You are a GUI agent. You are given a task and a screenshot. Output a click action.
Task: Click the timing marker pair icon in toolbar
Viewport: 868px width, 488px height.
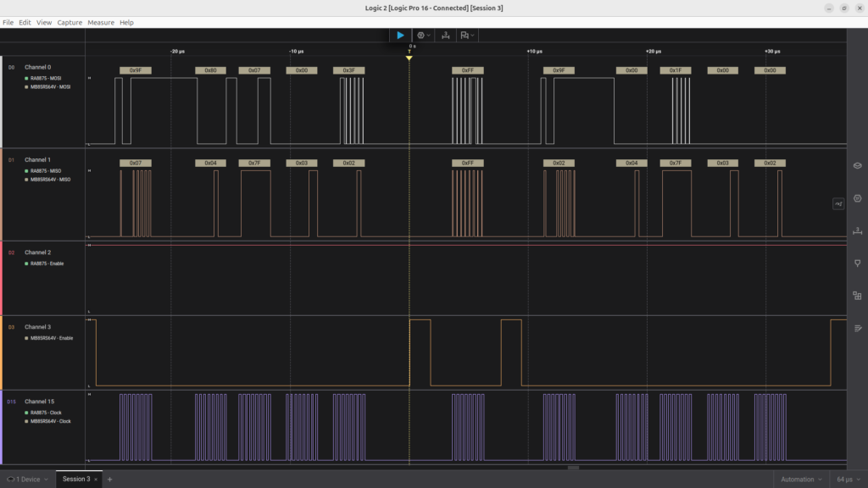465,36
